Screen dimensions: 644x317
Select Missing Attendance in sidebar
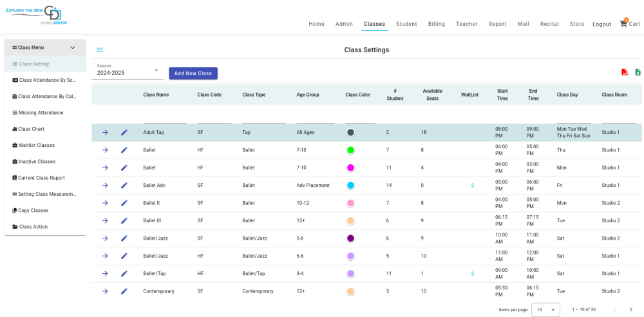click(41, 113)
